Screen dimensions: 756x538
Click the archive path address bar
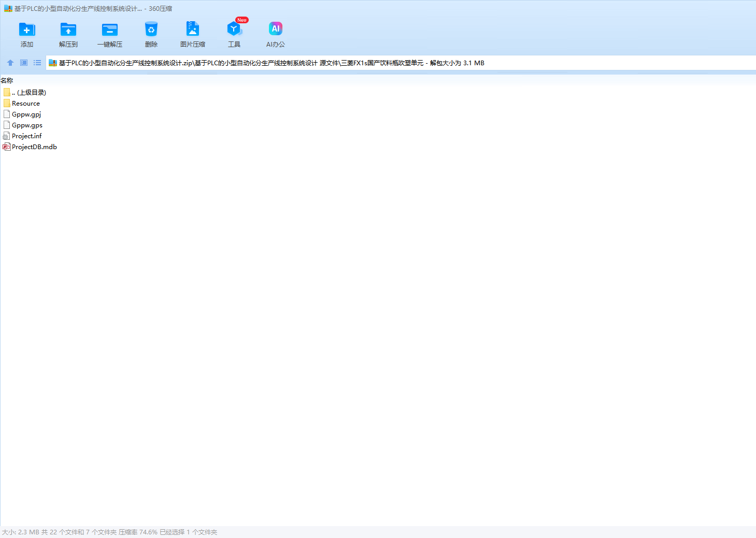(x=363, y=63)
